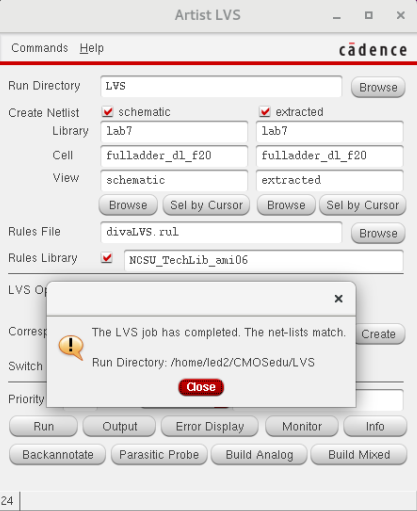Browse for the schematic cellview
This screenshot has width=417, height=511.
[x=128, y=205]
